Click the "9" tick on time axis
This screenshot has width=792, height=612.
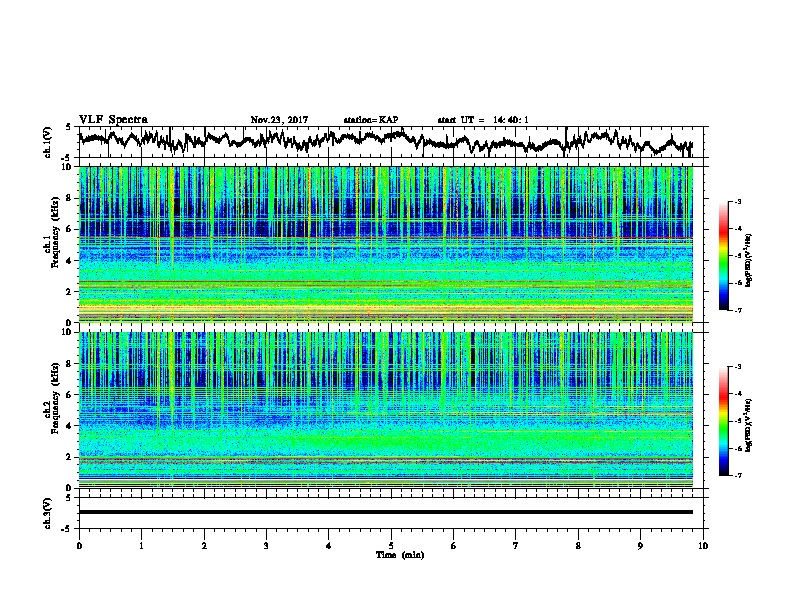pyautogui.click(x=640, y=546)
